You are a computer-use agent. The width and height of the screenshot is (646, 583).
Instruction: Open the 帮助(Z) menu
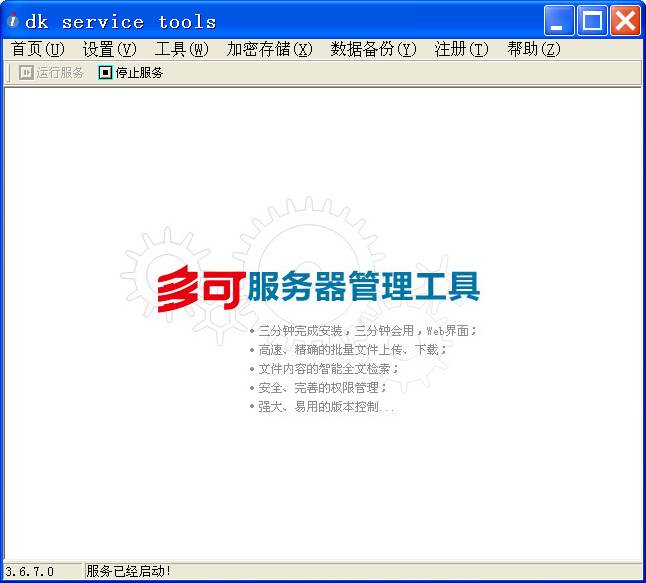click(x=534, y=49)
